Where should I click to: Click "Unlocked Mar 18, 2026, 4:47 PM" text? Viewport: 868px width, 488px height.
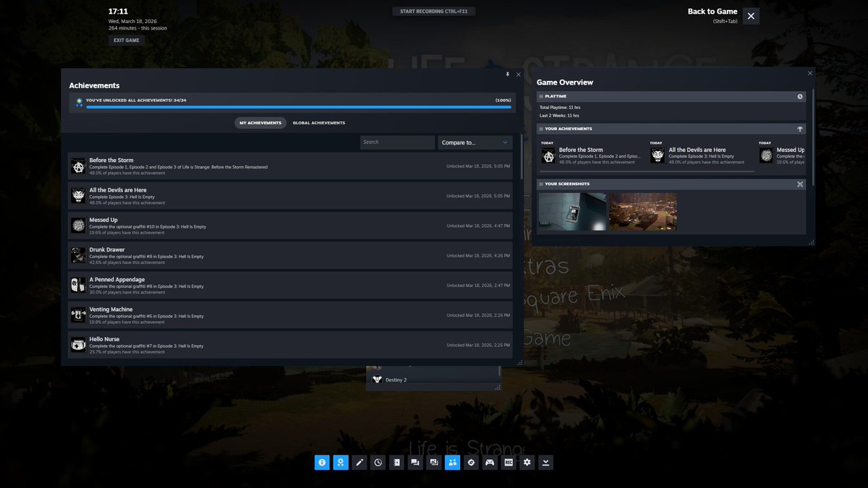tap(479, 226)
